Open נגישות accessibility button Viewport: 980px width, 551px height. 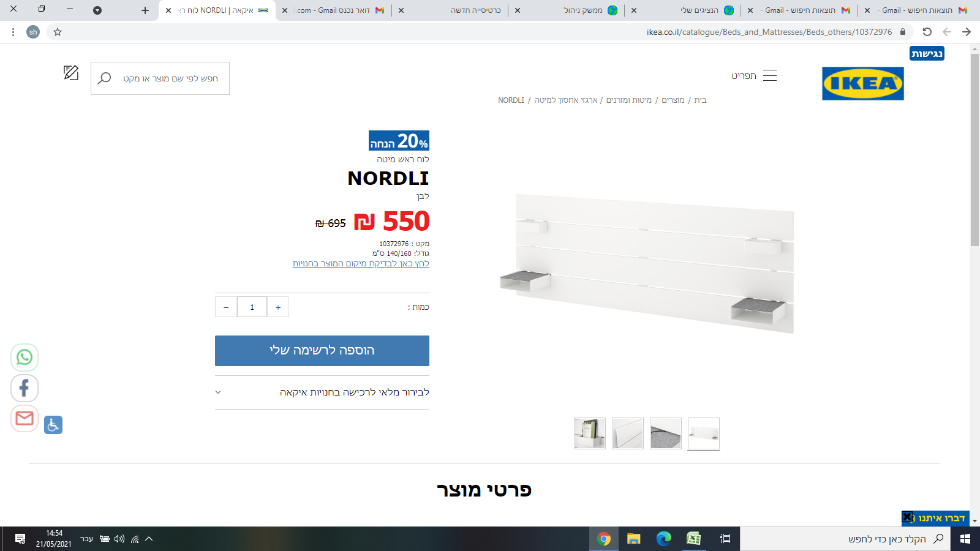point(927,53)
